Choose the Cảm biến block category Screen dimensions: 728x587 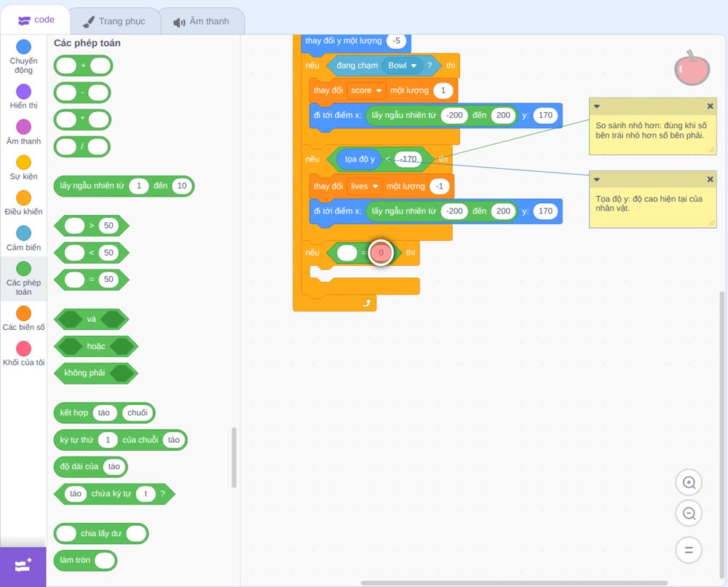pyautogui.click(x=24, y=239)
